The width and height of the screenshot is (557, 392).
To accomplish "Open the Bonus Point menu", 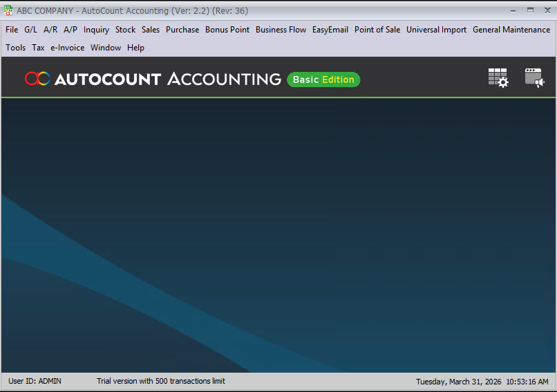I will [227, 30].
